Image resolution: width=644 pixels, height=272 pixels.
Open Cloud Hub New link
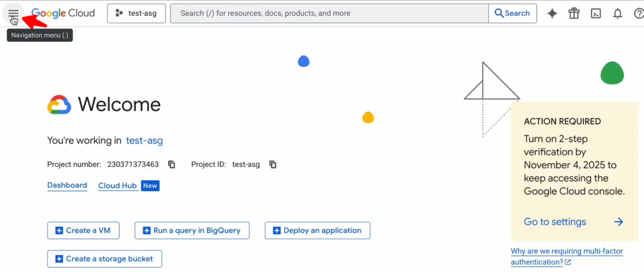click(x=118, y=186)
